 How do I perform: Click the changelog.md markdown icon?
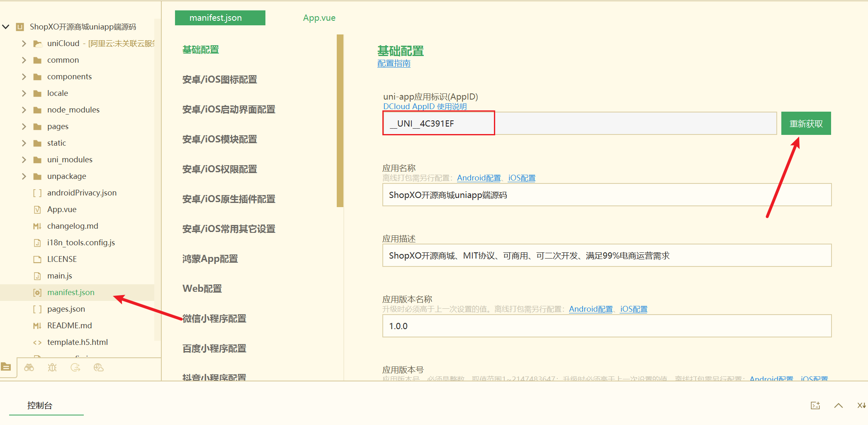click(37, 226)
